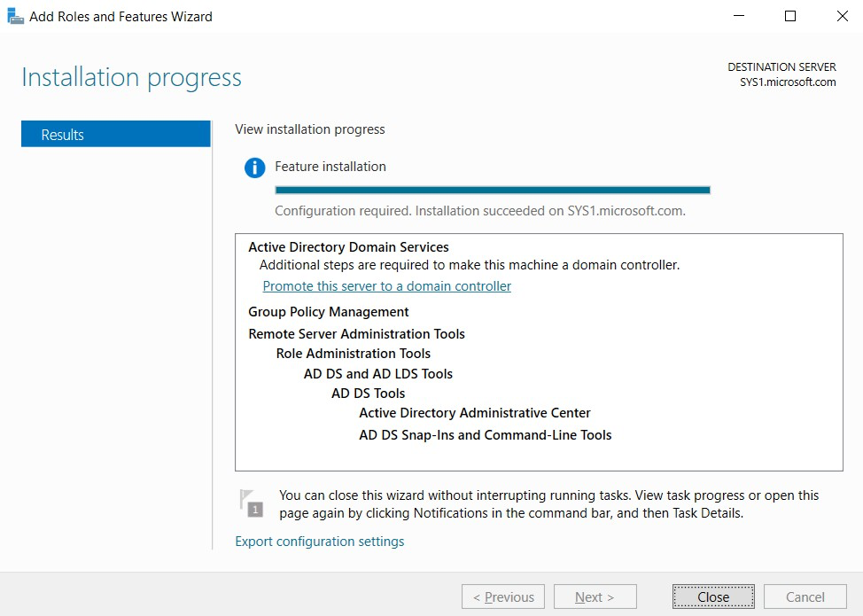This screenshot has width=863, height=616.
Task: Click the Previous button
Action: click(503, 597)
